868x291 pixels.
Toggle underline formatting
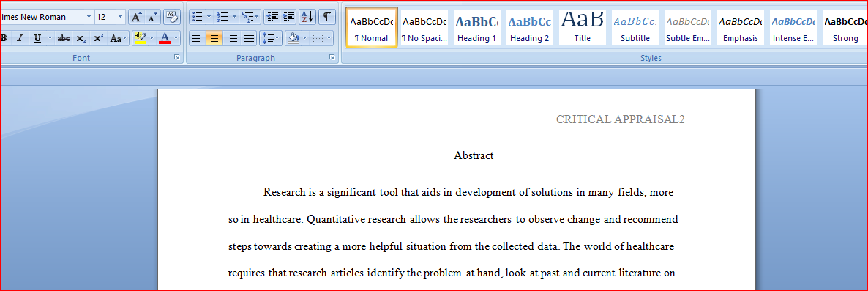[37, 38]
